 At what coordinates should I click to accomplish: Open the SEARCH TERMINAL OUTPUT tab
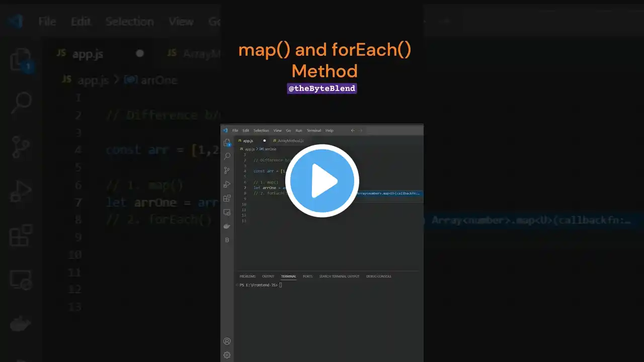pos(340,276)
